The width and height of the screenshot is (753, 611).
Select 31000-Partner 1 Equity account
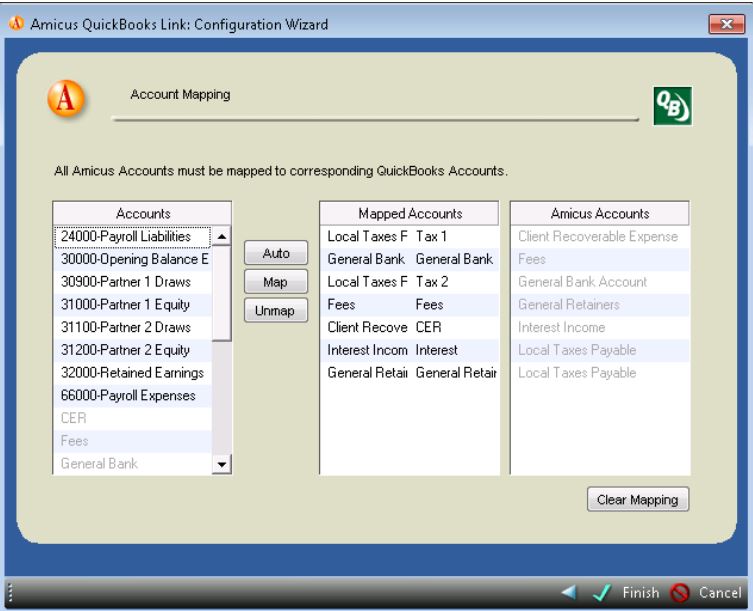[133, 305]
